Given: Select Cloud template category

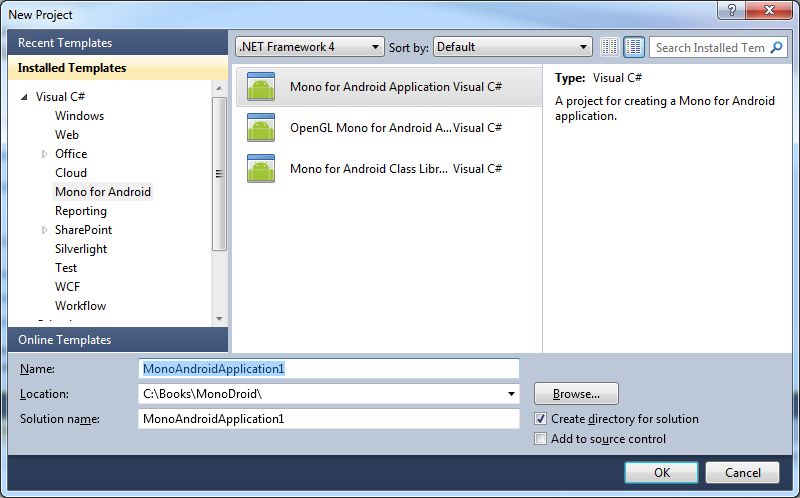Looking at the screenshot, I should point(71,173).
